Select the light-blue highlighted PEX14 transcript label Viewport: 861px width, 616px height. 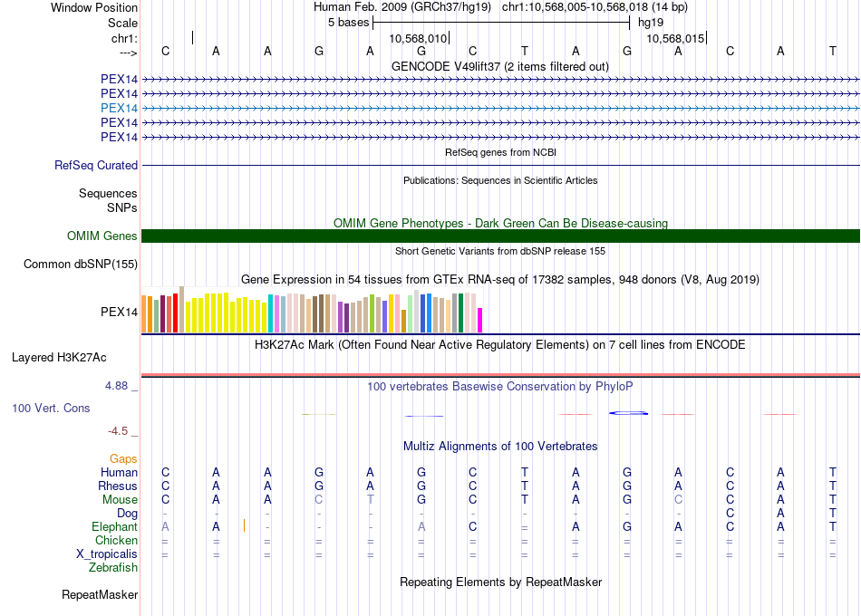[x=119, y=108]
